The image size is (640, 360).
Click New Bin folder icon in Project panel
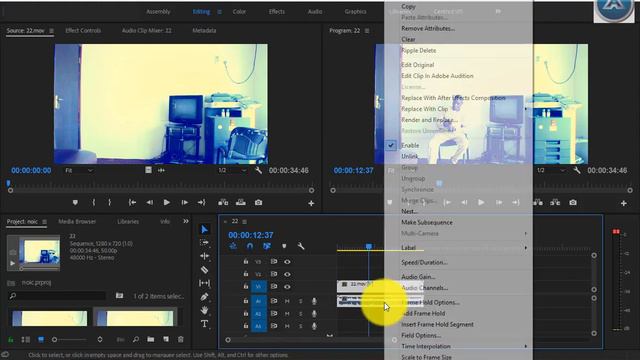pos(151,339)
